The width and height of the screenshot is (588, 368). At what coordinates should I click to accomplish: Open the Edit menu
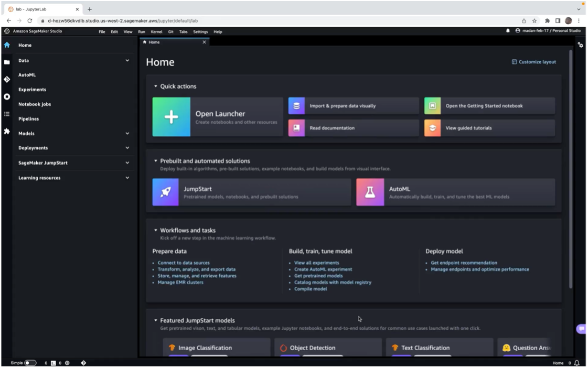coord(114,32)
